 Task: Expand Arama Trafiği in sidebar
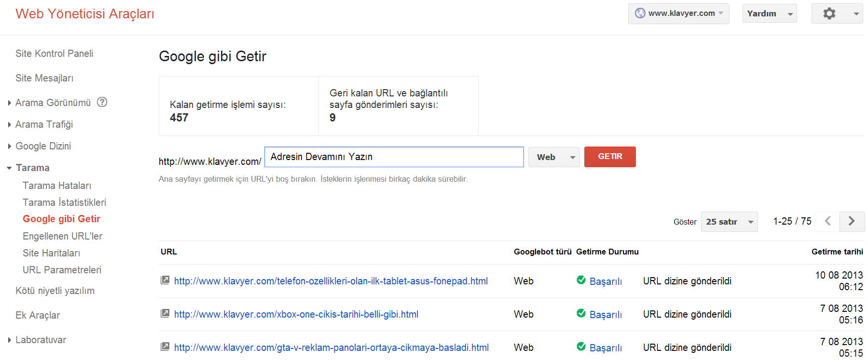click(44, 124)
